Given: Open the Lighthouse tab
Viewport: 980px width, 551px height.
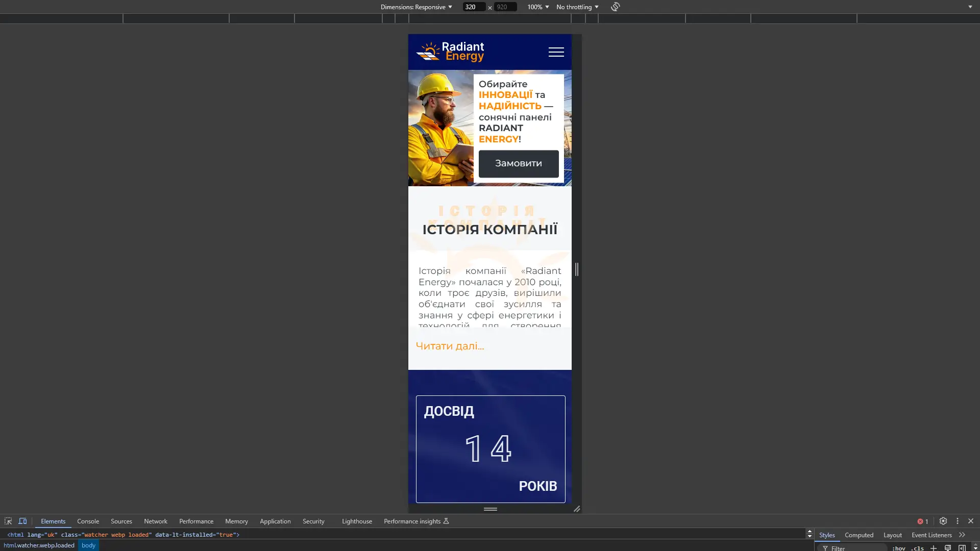Looking at the screenshot, I should [x=357, y=521].
